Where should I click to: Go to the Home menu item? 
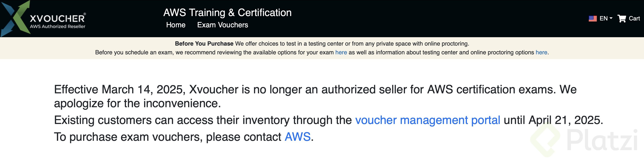pos(176,25)
